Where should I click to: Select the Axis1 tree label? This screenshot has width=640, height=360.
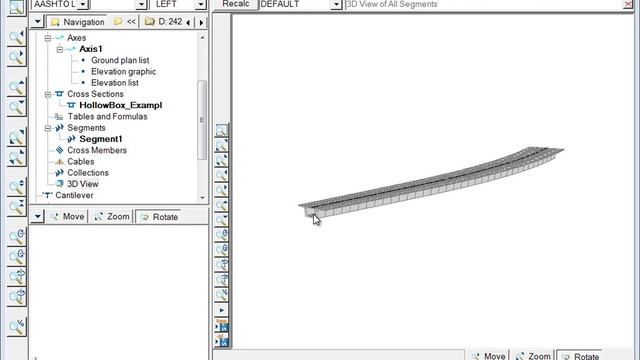[x=91, y=49]
